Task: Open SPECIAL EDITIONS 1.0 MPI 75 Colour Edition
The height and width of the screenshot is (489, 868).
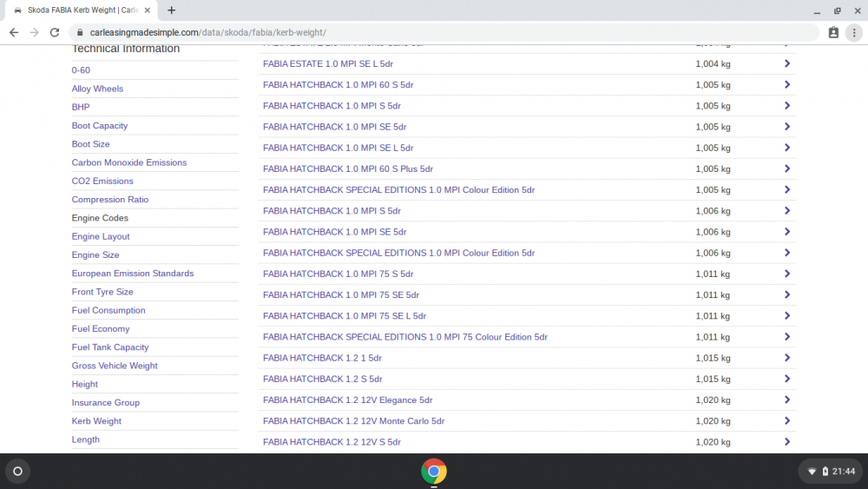Action: [405, 337]
